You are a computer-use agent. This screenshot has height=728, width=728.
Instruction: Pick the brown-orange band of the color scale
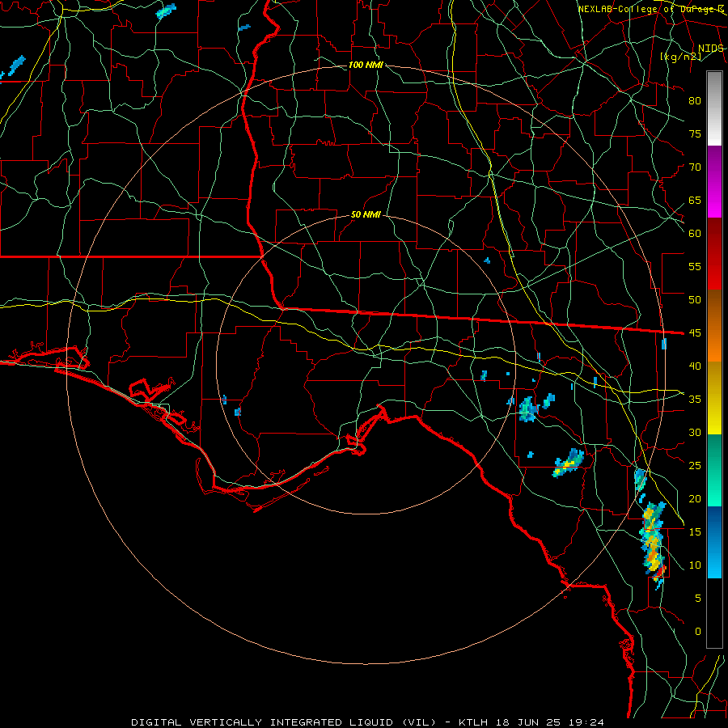point(714,325)
